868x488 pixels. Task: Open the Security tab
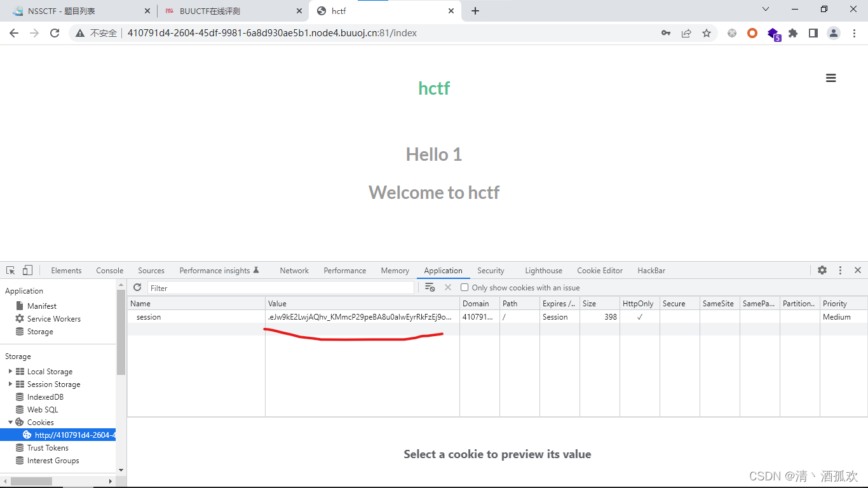[491, 270]
